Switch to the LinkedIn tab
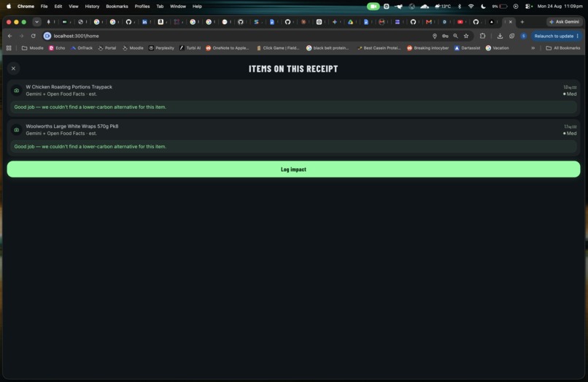 144,22
